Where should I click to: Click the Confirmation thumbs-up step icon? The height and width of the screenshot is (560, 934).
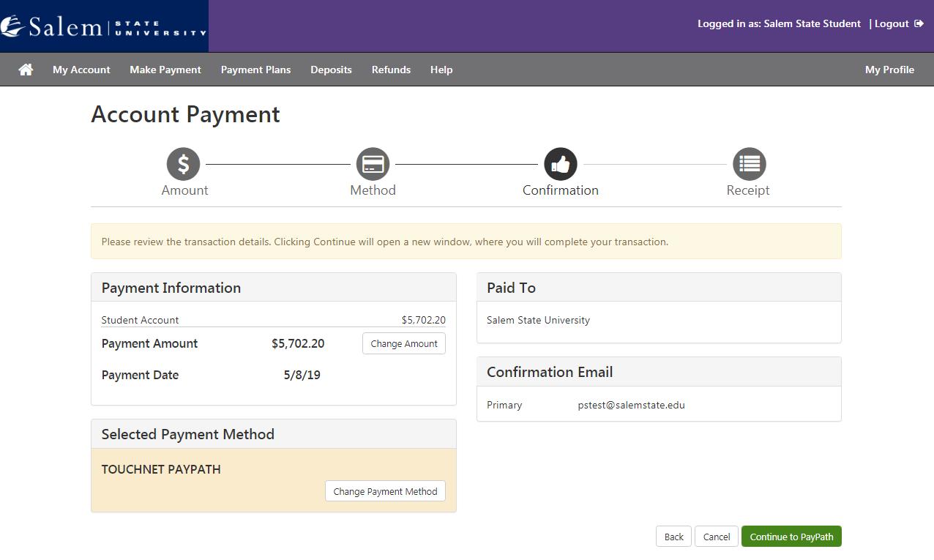[x=561, y=164]
